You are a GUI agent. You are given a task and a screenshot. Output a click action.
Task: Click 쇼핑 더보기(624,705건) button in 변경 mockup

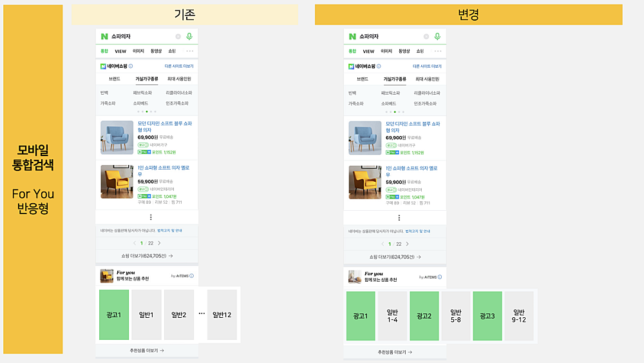395,257
